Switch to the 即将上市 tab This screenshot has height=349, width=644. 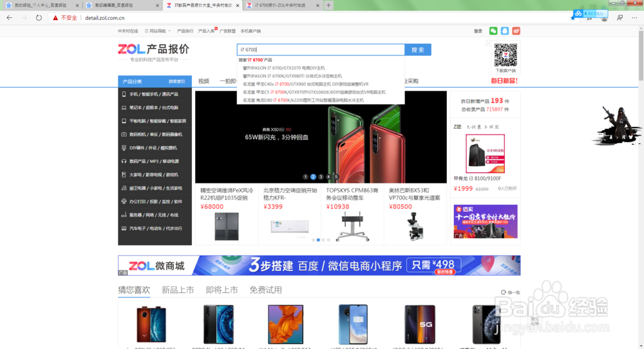coord(222,290)
